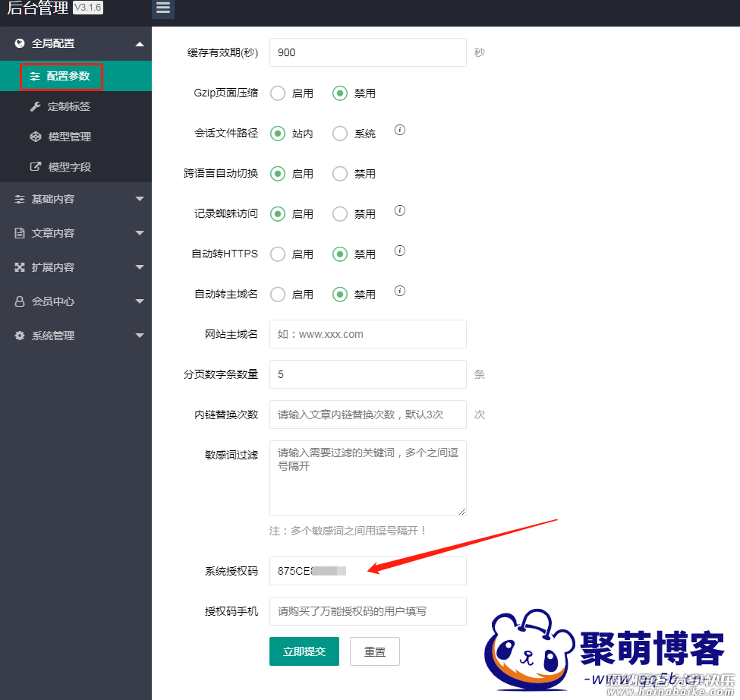
Task: Open the 系统管理 menu section
Action: [75, 336]
